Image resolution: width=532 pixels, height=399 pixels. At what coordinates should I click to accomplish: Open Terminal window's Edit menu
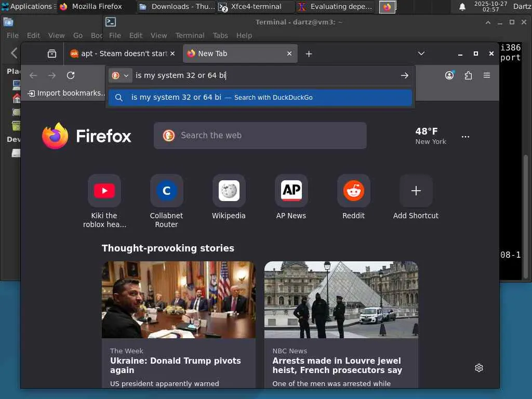coord(136,35)
